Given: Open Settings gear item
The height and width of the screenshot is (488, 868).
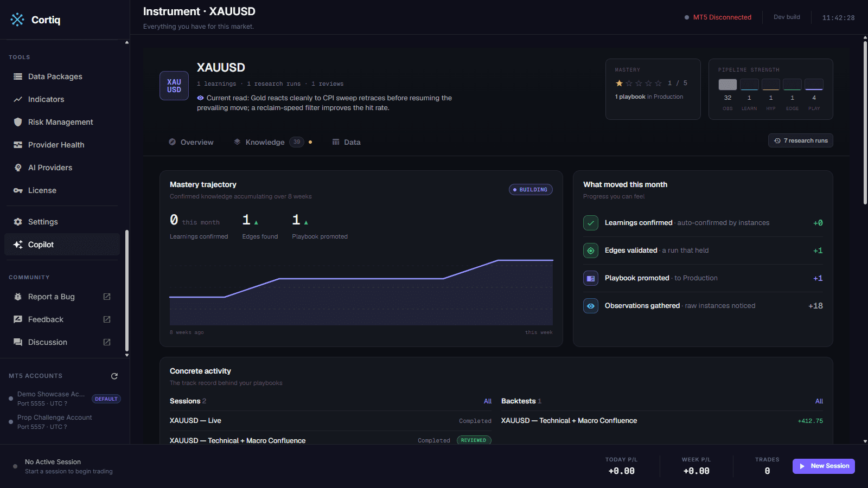Looking at the screenshot, I should [x=62, y=222].
